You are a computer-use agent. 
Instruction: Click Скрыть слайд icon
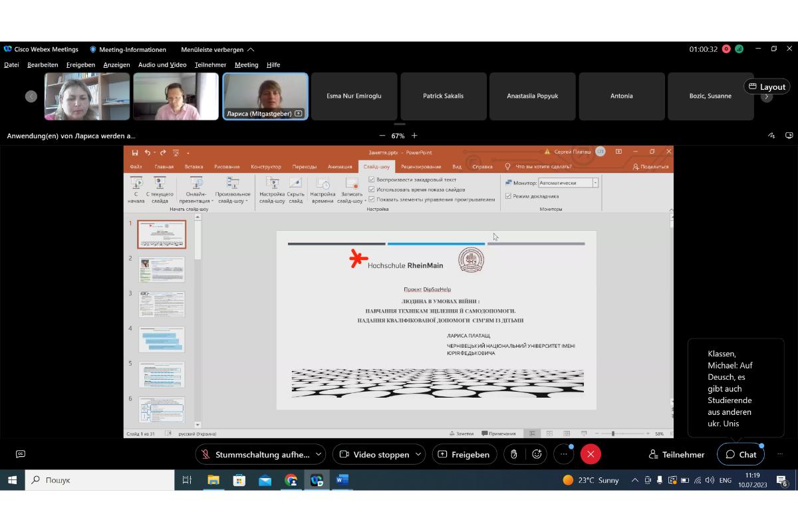[x=295, y=183]
